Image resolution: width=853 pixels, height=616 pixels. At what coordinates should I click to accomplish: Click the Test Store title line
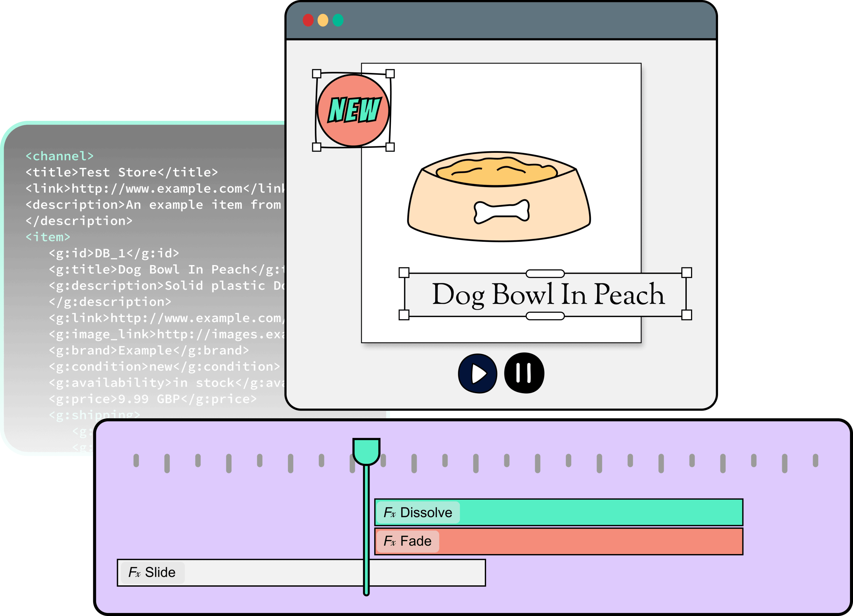(122, 172)
